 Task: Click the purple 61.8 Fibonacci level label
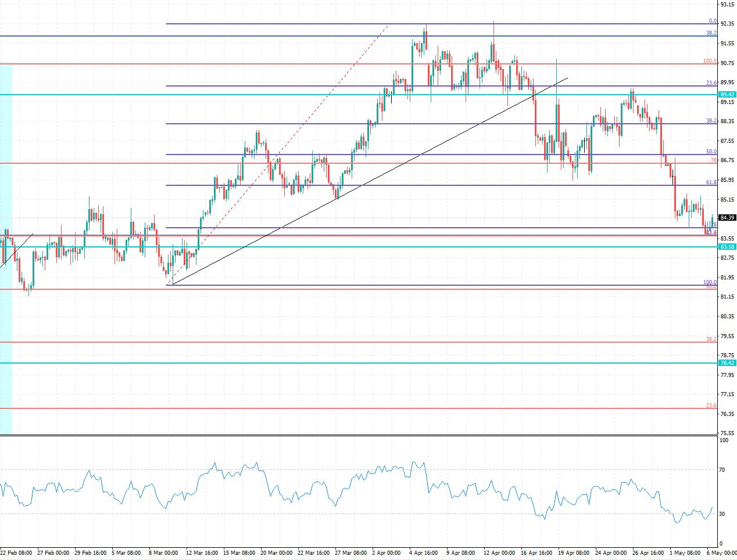(711, 182)
